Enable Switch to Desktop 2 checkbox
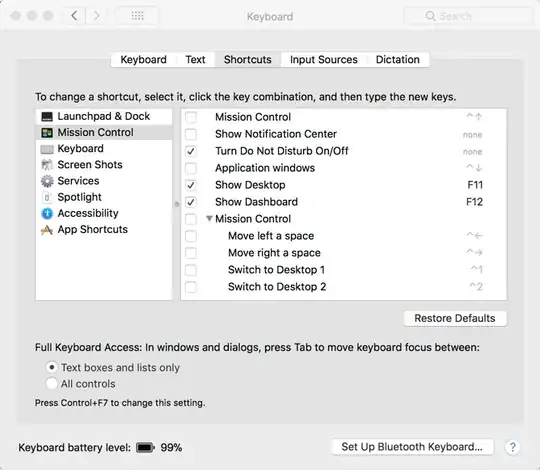The width and height of the screenshot is (540, 470). [x=191, y=287]
